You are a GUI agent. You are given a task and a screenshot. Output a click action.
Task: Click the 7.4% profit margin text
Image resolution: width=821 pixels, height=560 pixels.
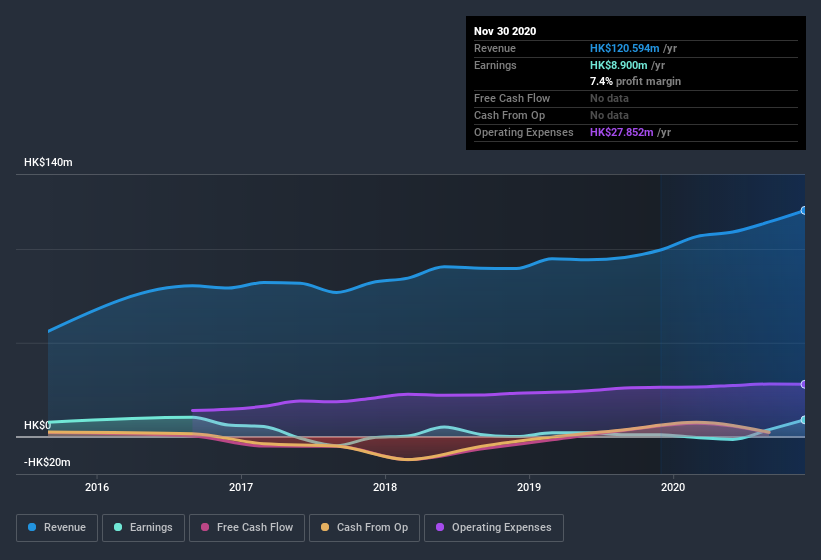[635, 81]
